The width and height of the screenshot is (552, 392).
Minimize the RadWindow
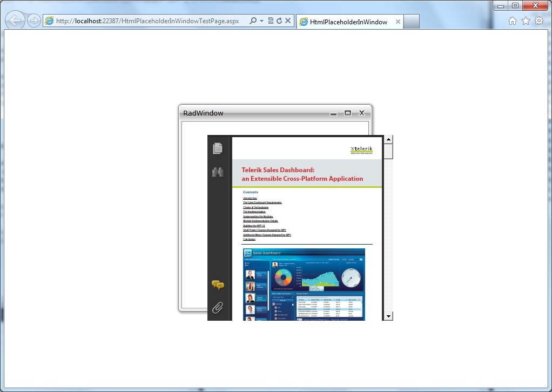click(333, 114)
